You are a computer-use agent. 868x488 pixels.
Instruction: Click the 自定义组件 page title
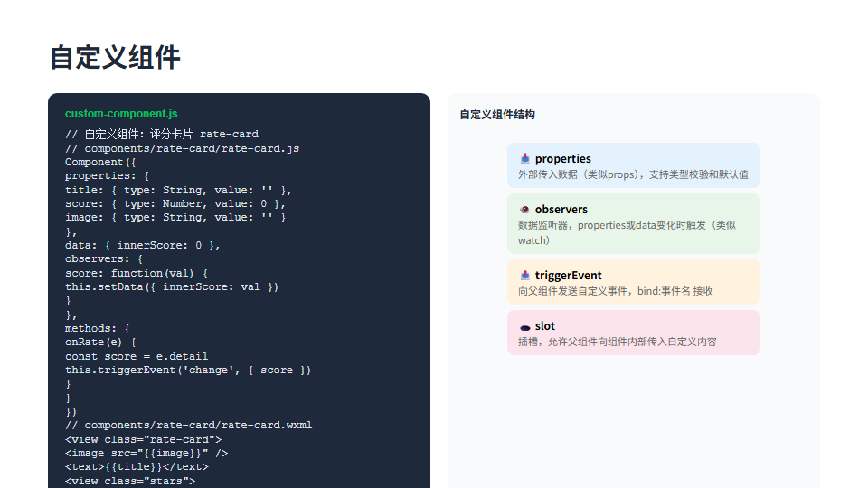click(115, 58)
